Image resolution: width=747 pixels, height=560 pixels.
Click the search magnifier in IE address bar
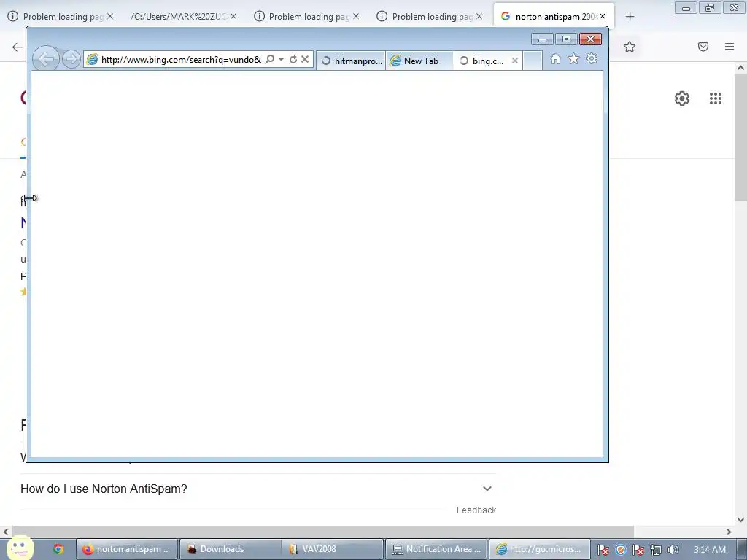270,59
